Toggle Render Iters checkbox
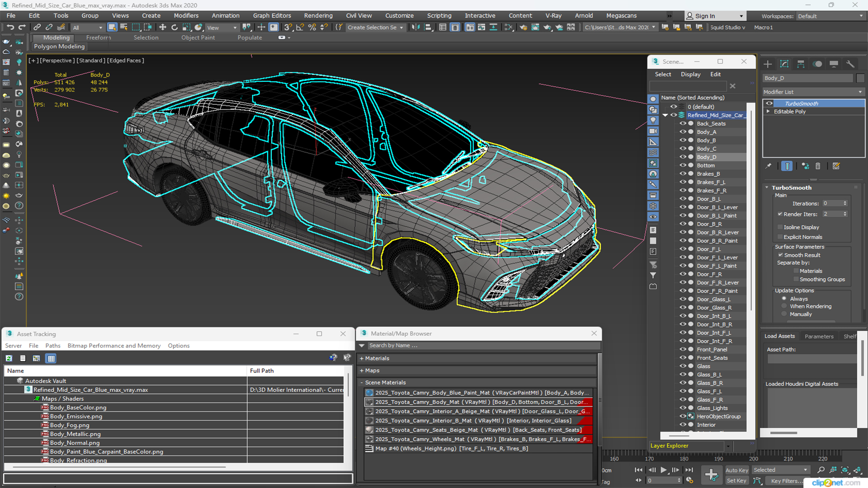 [x=780, y=214]
